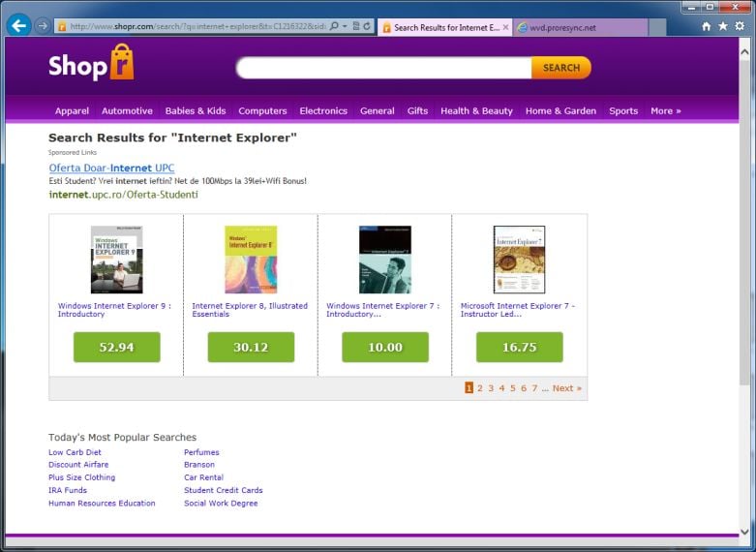
Task: Open the Babies & Kids category
Action: click(196, 111)
